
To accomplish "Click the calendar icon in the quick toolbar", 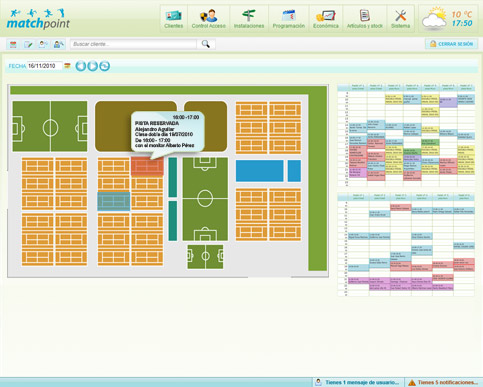I will 13,44.
